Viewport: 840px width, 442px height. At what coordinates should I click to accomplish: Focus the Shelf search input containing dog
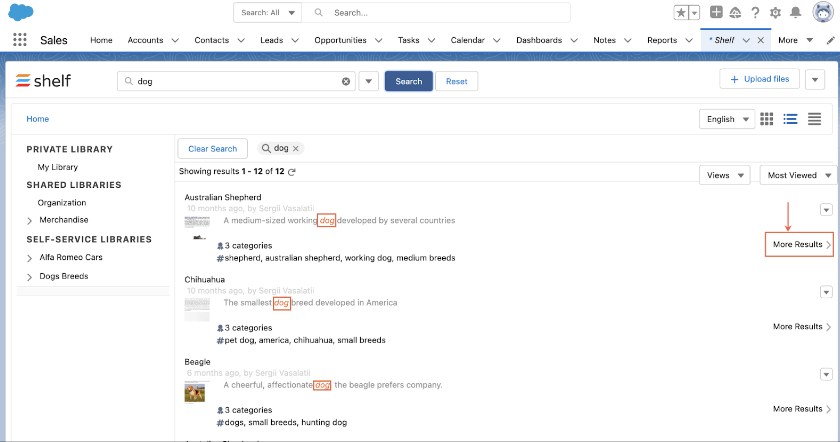(x=236, y=81)
